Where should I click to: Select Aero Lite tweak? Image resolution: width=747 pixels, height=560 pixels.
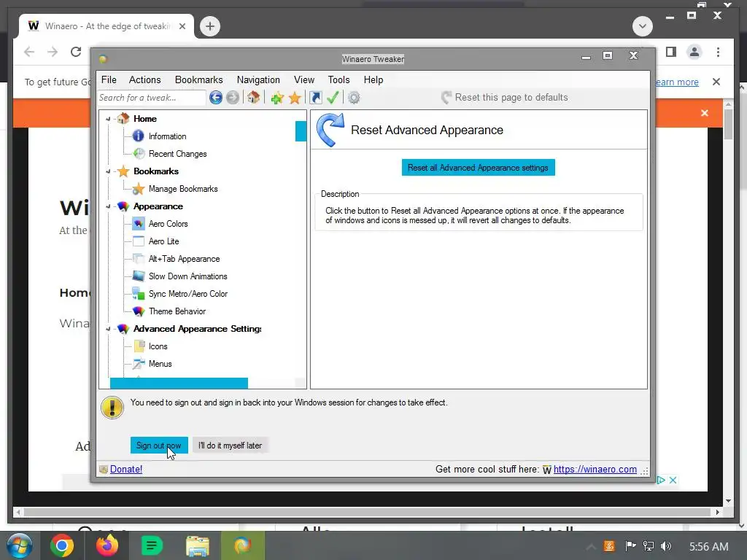point(164,241)
